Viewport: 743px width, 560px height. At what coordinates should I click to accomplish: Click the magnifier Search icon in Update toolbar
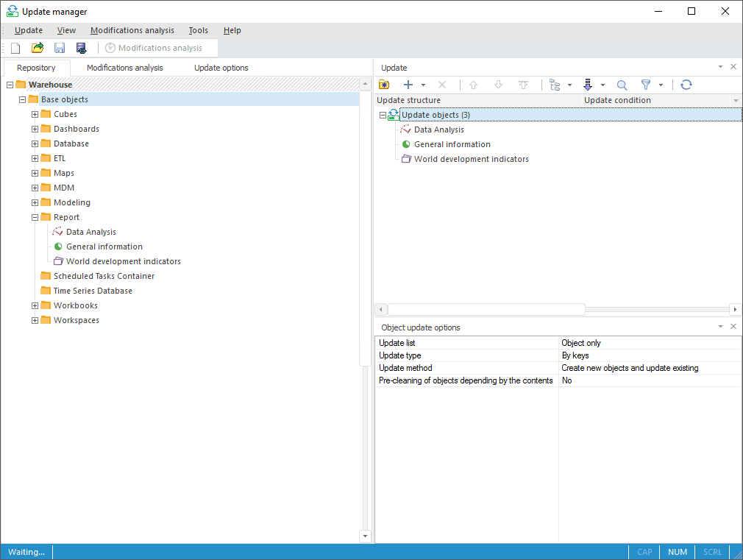622,85
